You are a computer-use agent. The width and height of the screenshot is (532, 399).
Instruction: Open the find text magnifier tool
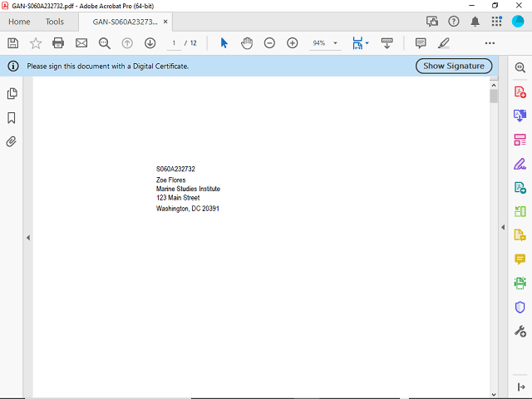point(105,43)
